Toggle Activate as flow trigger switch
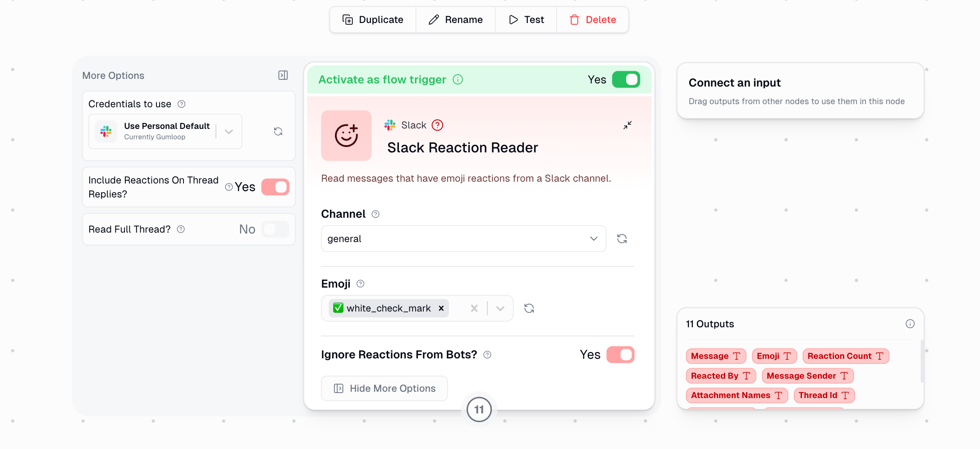The height and width of the screenshot is (449, 980). point(626,80)
